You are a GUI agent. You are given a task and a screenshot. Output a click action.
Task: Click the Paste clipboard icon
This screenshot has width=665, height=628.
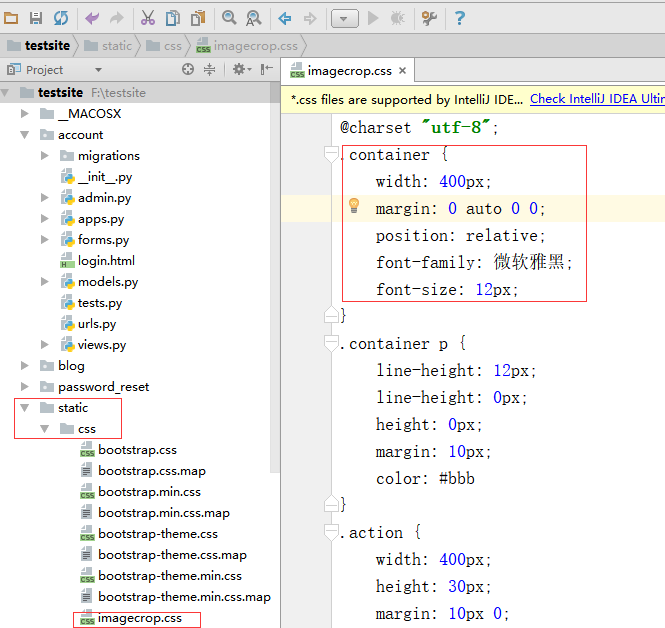[x=198, y=18]
